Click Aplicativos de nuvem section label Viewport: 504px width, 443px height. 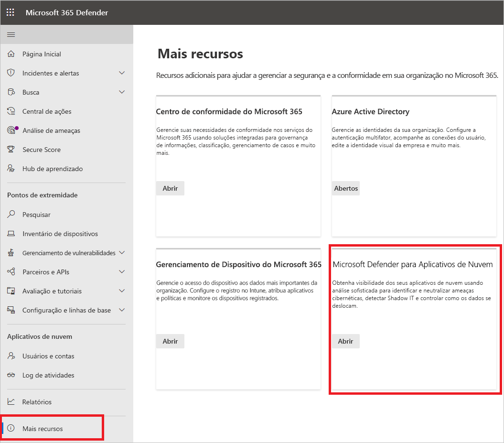tap(40, 336)
